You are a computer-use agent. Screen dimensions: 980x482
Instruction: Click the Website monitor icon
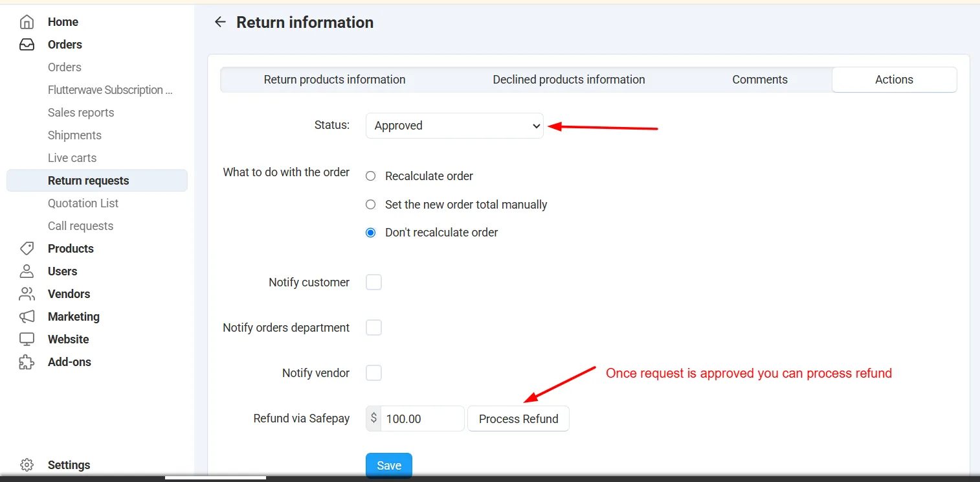[x=27, y=339]
